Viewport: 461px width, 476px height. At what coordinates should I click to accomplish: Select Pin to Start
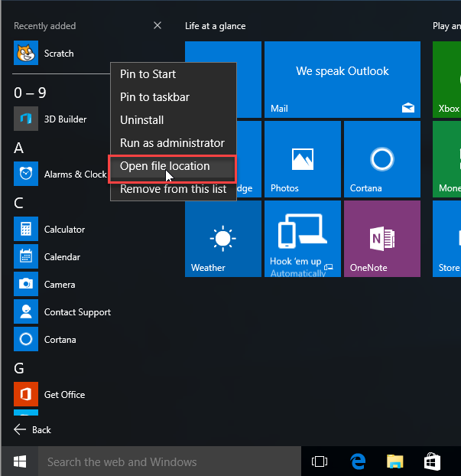point(174,74)
